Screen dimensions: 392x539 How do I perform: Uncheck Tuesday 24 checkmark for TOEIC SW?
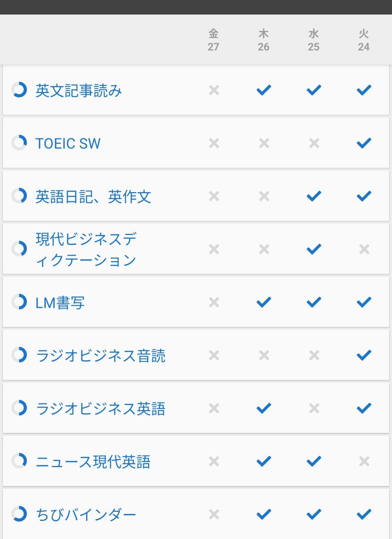[364, 143]
